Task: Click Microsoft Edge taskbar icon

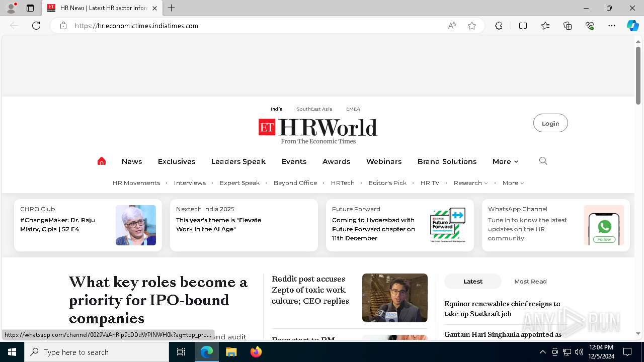Action: 207,352
